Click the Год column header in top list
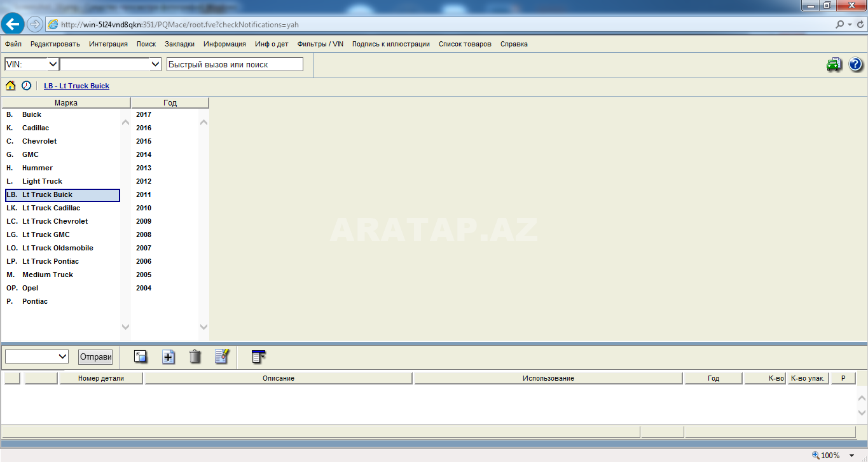This screenshot has height=462, width=868. pyautogui.click(x=170, y=102)
